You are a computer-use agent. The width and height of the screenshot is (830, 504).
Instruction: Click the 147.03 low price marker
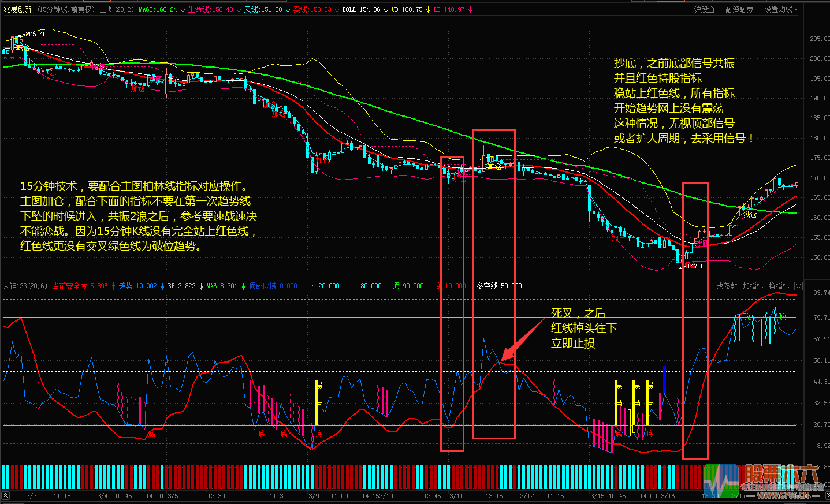coord(696,266)
